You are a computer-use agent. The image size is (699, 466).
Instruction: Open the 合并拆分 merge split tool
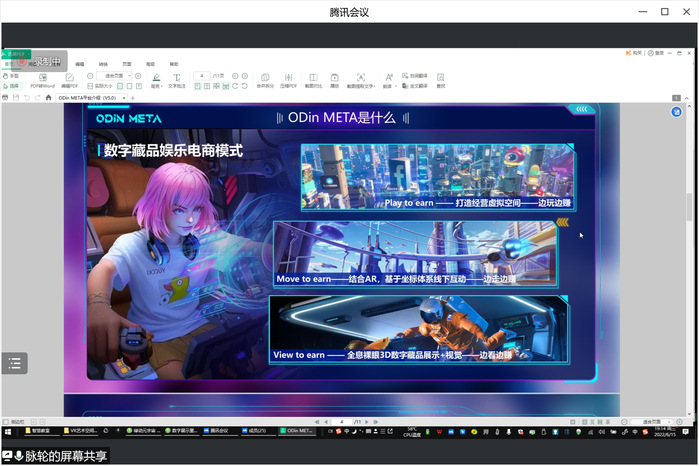coord(265,81)
